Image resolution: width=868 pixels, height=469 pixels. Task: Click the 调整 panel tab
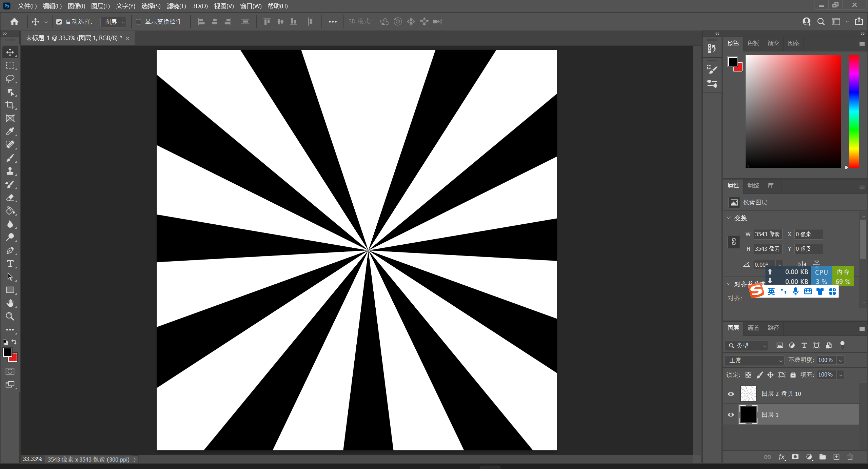click(x=753, y=185)
